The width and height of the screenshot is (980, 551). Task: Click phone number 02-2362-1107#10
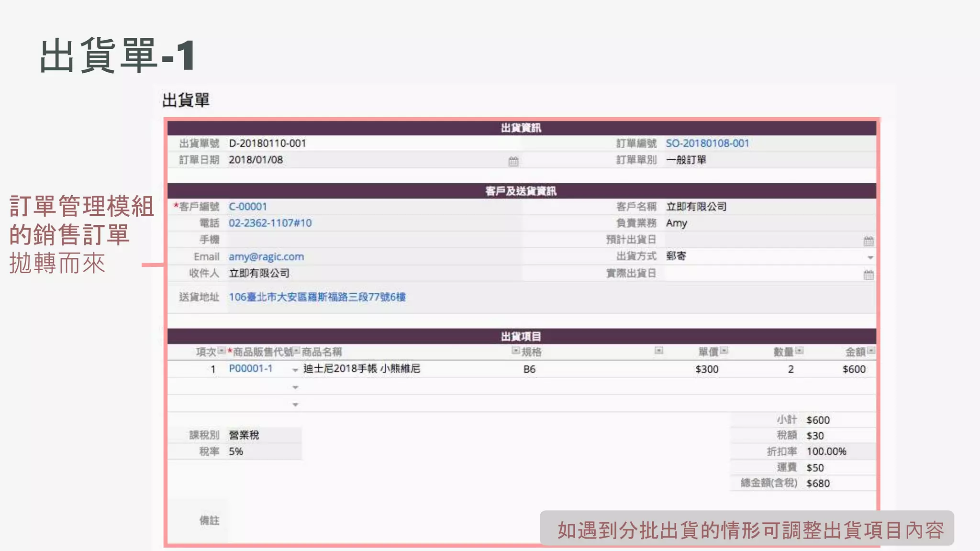(270, 223)
